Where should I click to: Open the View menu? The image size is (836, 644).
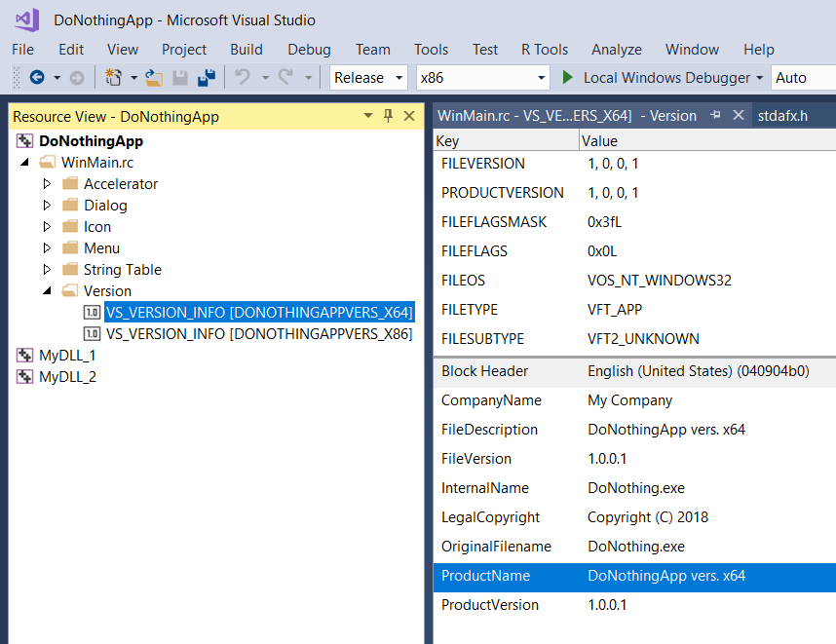click(123, 50)
